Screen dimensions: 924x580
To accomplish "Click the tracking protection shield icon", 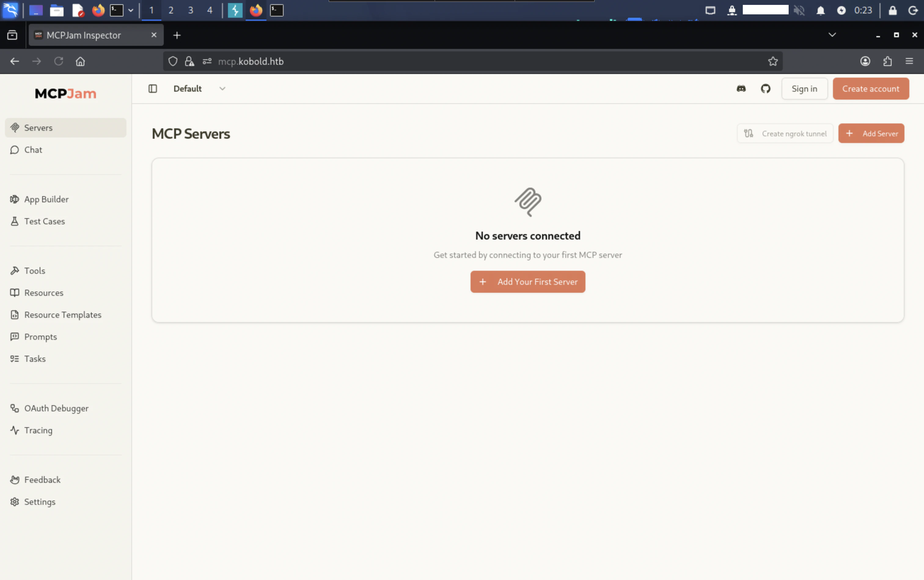I will coord(173,61).
